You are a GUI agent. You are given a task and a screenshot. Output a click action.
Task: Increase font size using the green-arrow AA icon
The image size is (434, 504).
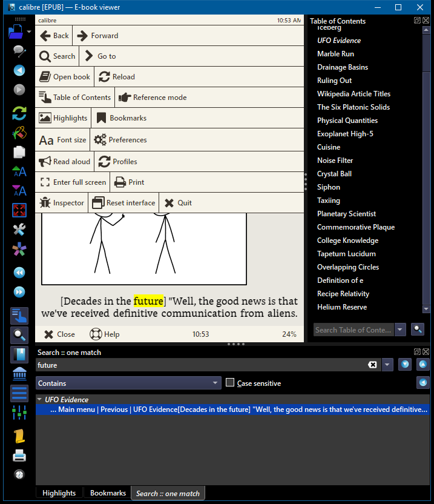[x=19, y=171]
